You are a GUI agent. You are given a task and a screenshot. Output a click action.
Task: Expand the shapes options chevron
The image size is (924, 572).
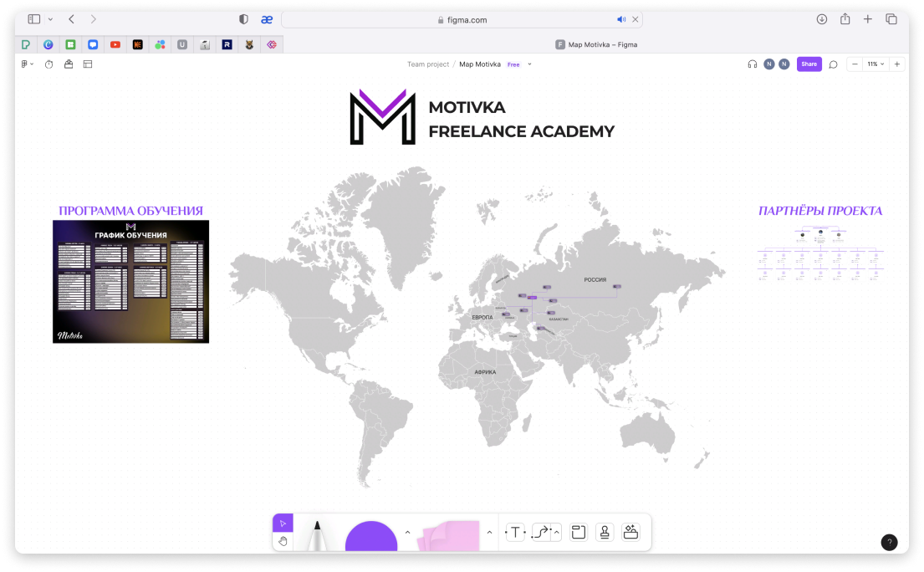(x=407, y=533)
